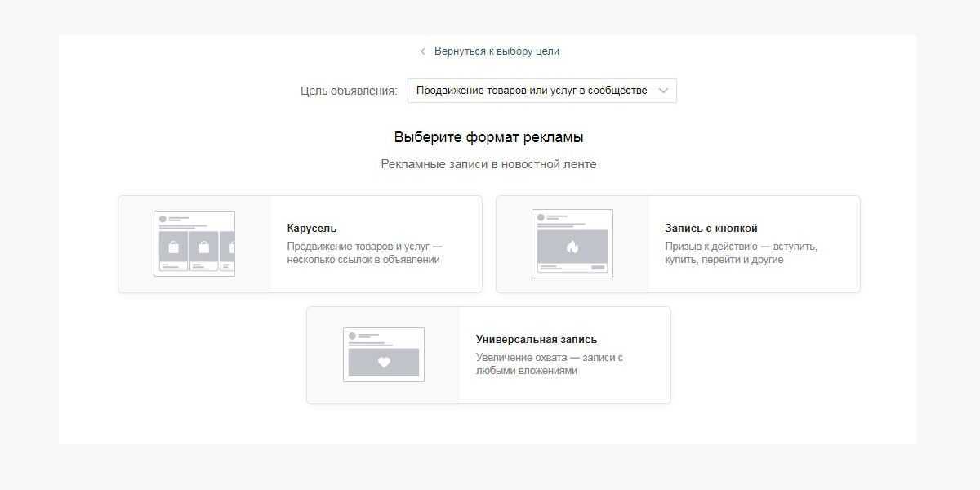This screenshot has height=490, width=980.
Task: Click the "Вернуться к выбору цели" link
Action: (x=497, y=51)
